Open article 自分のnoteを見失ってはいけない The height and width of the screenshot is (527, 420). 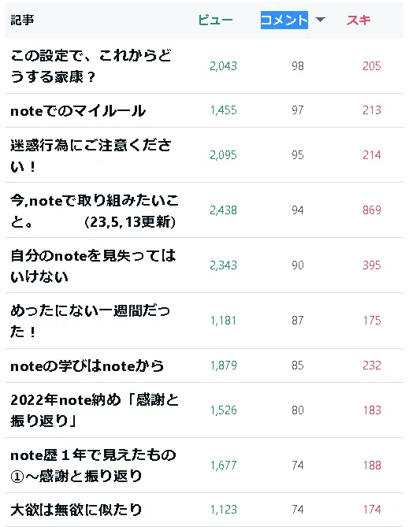[x=93, y=265]
